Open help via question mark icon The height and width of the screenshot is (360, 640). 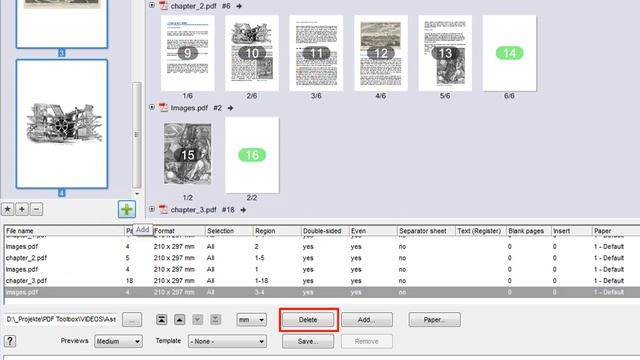click(x=10, y=341)
